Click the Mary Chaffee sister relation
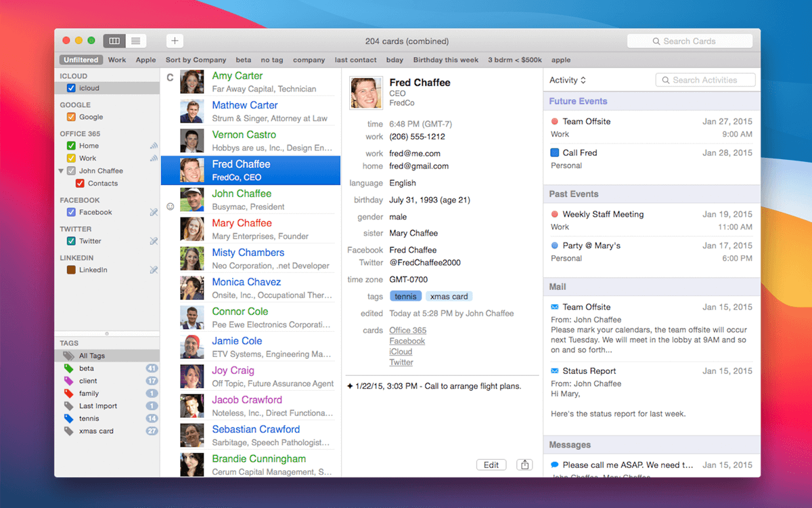Viewport: 812px width, 508px height. point(413,233)
